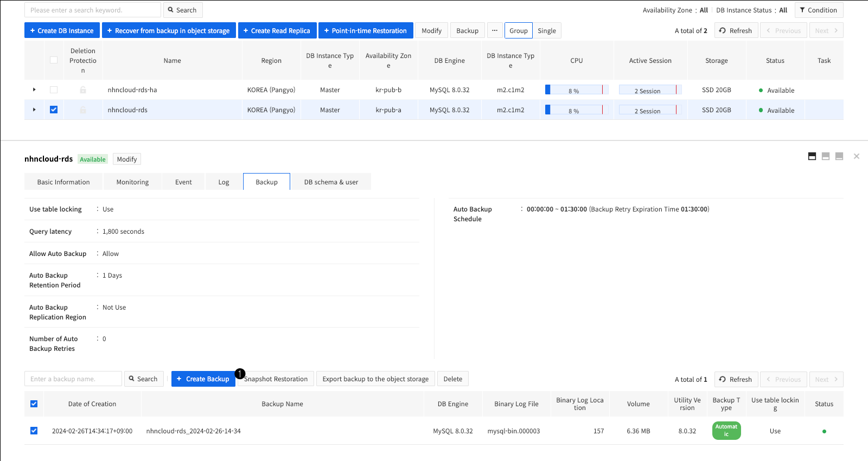
Task: Refresh the DB instance list
Action: 736,30
